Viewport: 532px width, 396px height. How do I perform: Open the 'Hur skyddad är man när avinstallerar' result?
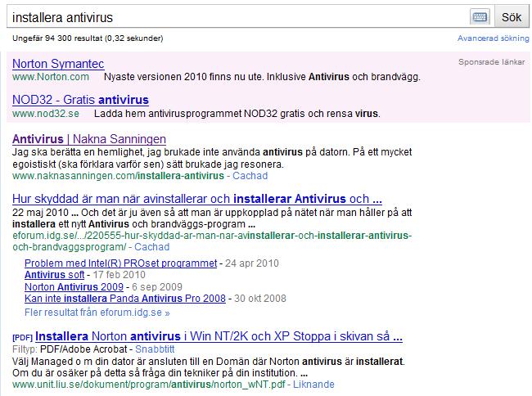coord(197,199)
